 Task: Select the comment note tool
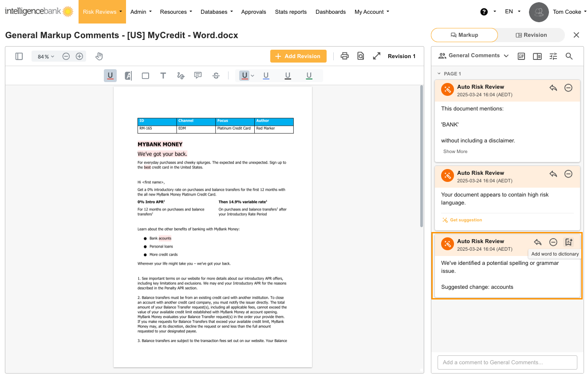(x=198, y=76)
